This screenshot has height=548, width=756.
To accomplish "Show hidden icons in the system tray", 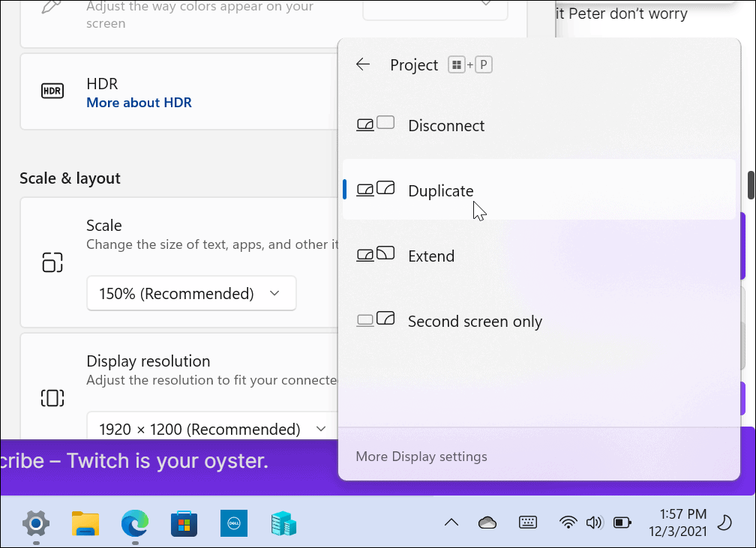I will coord(451,523).
